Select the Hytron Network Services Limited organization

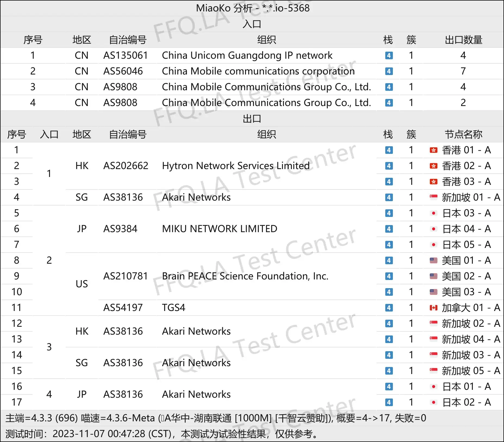[x=236, y=166]
